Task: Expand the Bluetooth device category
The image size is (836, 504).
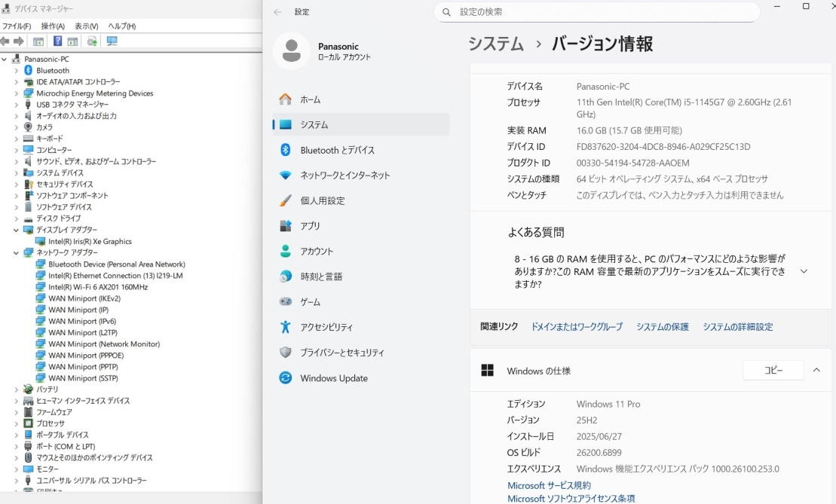Action: coord(17,70)
